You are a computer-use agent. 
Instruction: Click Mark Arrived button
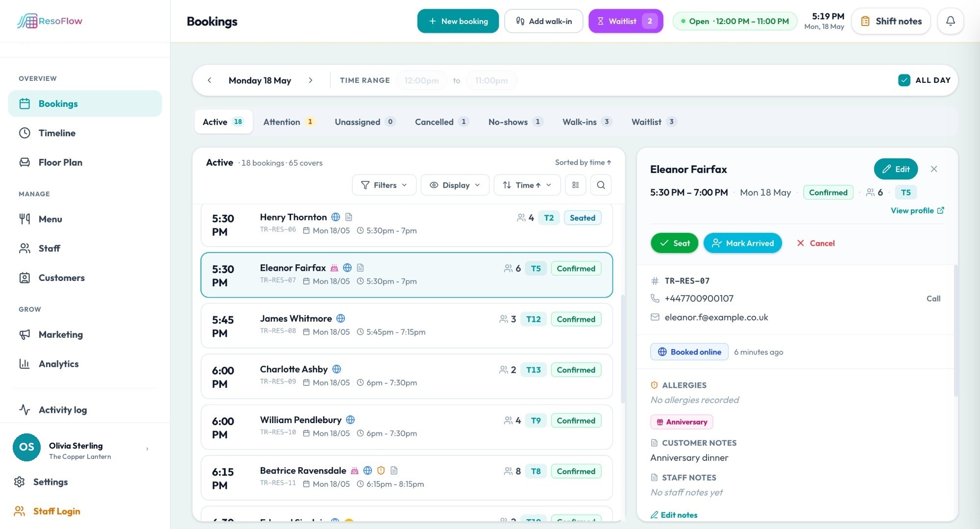coord(742,243)
